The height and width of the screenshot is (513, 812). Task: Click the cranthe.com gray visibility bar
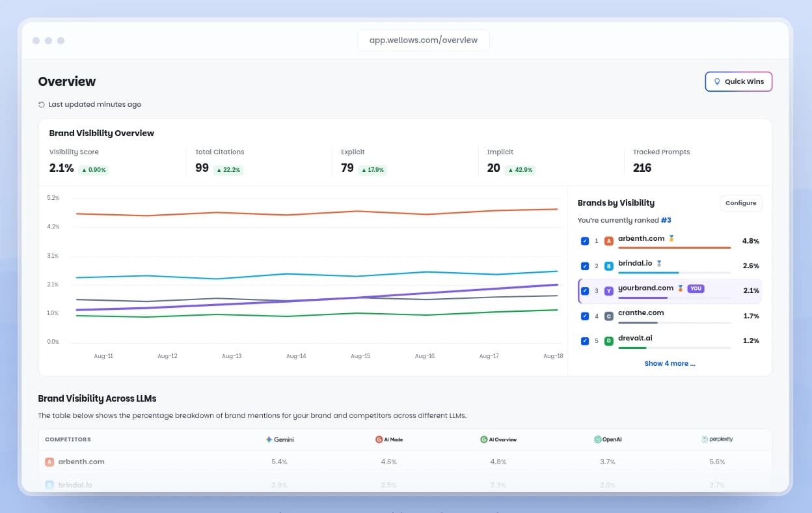point(638,322)
